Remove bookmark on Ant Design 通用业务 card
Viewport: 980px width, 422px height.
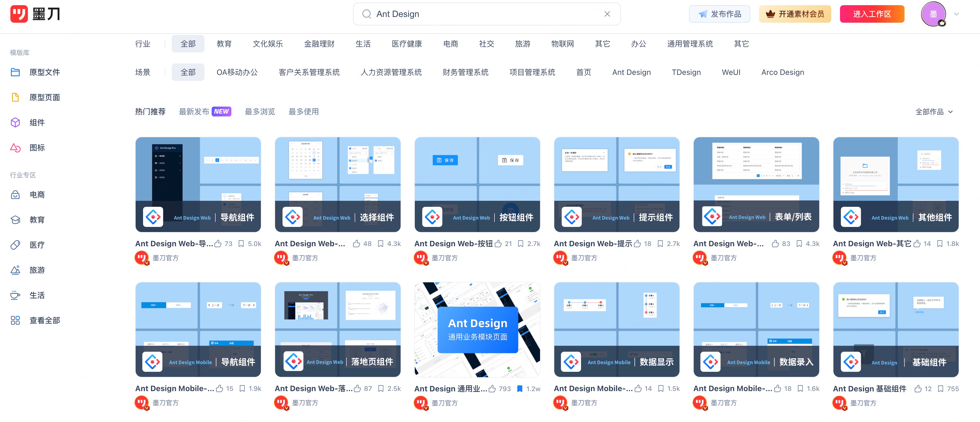520,389
